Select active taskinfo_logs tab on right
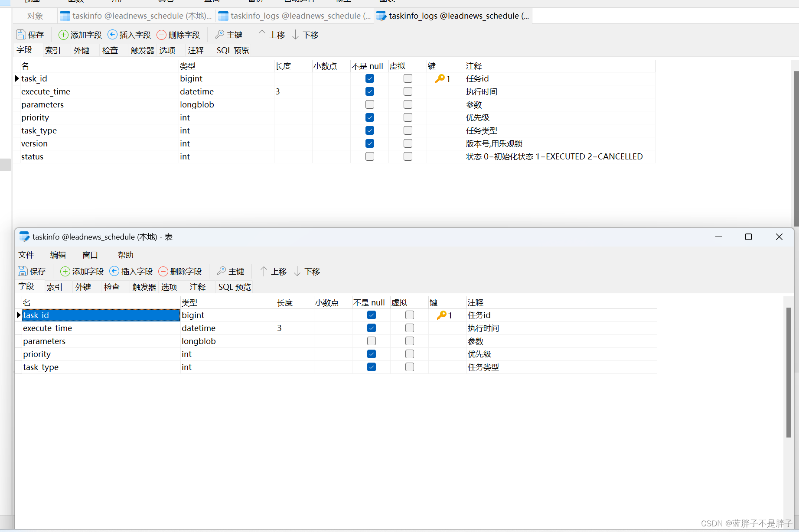Screen dimensions: 799x532 pyautogui.click(x=453, y=16)
